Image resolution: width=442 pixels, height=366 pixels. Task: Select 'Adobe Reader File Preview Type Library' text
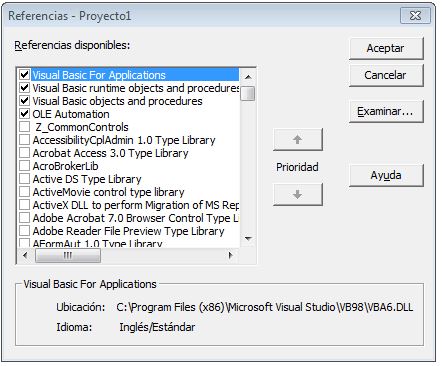point(128,231)
